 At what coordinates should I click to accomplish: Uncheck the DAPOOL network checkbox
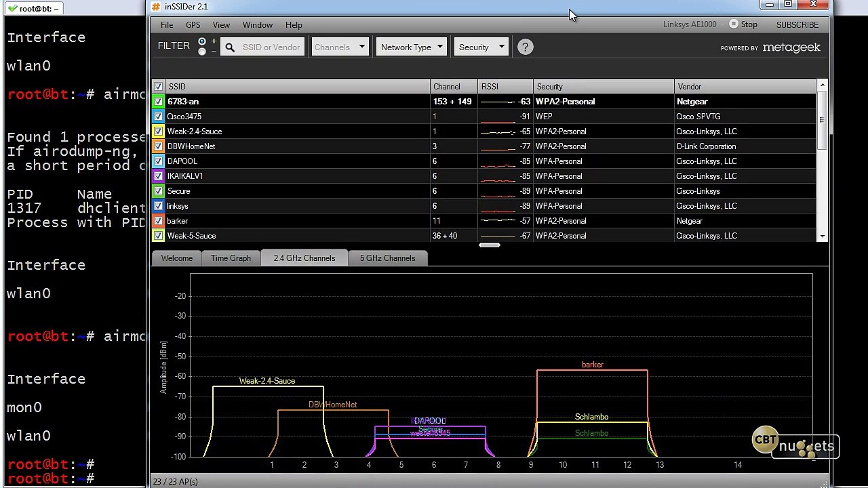point(158,161)
